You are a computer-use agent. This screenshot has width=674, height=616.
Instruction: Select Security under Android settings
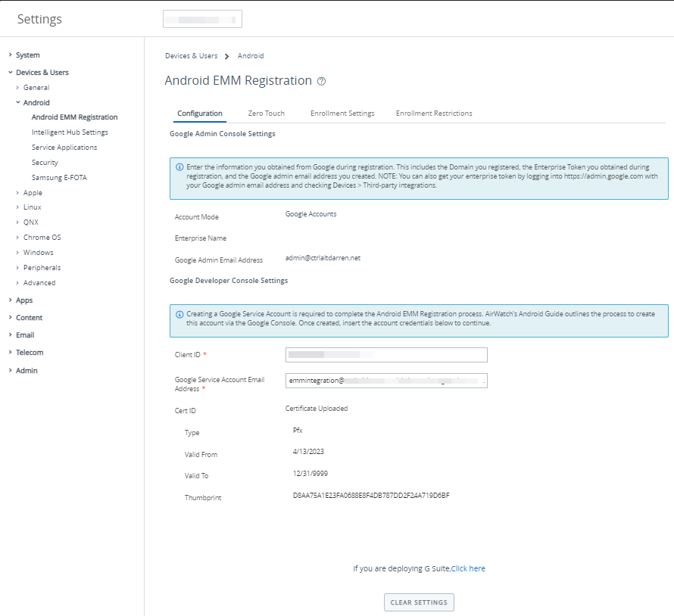point(45,162)
